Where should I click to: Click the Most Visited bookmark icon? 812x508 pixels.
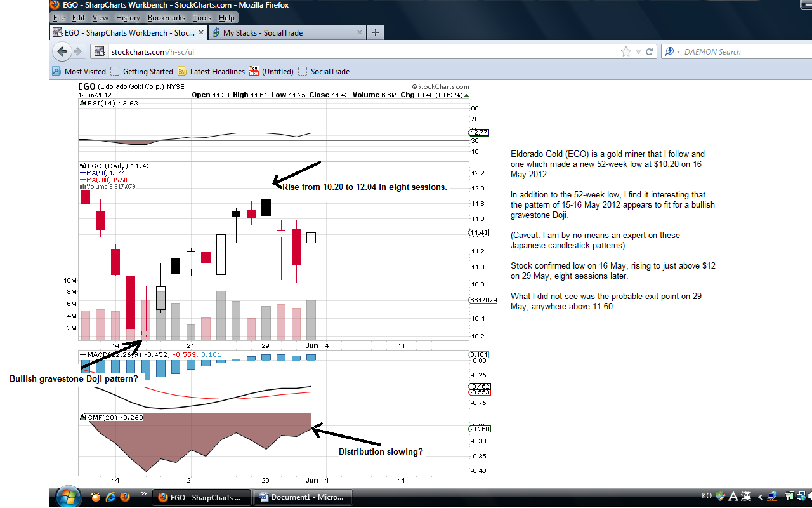tap(56, 72)
